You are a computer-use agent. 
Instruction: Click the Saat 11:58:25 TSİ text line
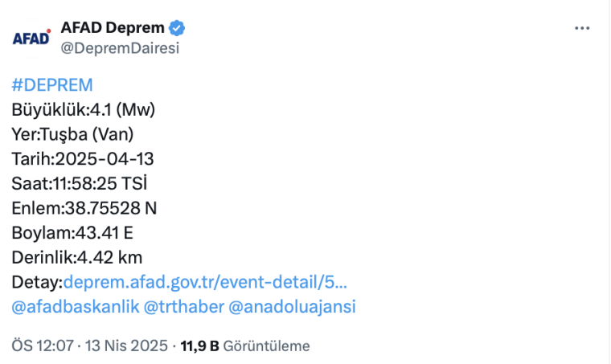click(x=80, y=183)
